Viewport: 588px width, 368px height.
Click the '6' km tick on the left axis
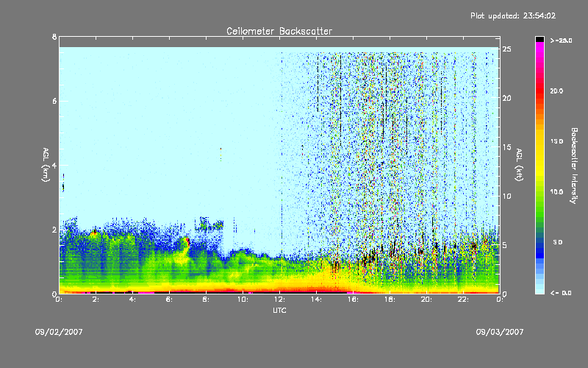pos(54,101)
